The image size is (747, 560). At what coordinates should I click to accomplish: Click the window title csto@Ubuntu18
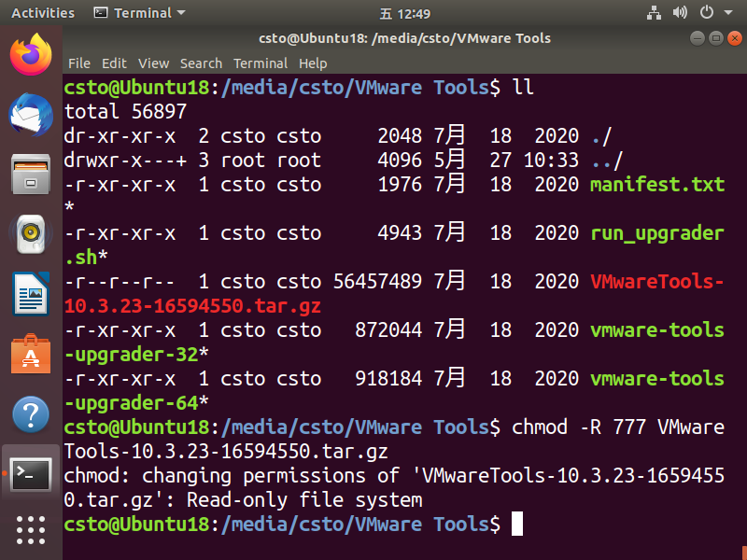(x=405, y=38)
